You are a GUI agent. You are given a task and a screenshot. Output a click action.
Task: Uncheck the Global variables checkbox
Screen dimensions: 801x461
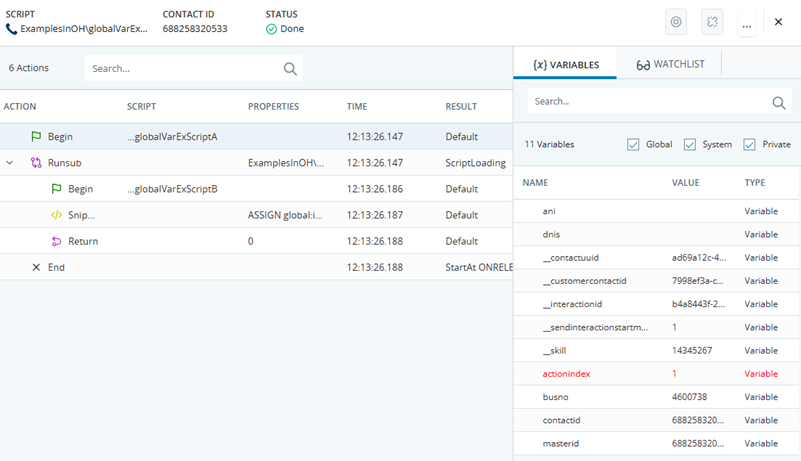[x=633, y=144]
